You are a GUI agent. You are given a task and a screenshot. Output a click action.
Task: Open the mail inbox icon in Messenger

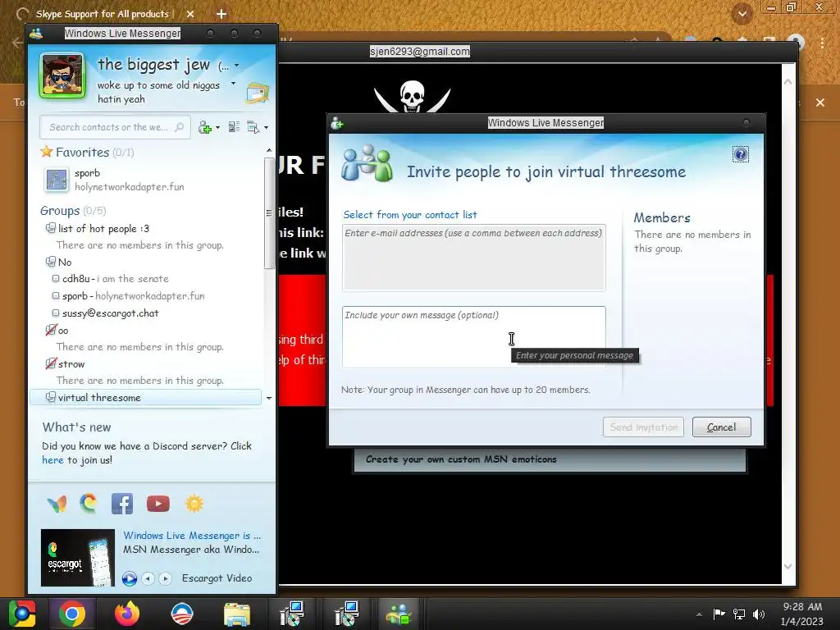point(258,93)
